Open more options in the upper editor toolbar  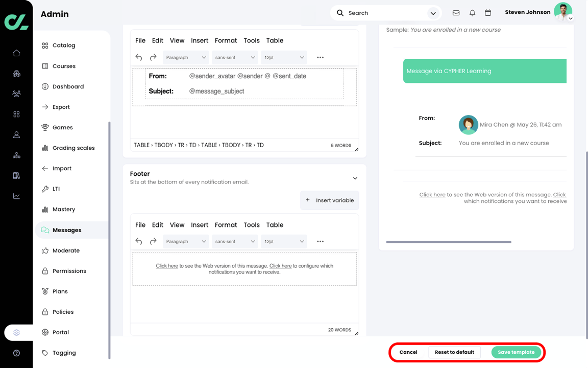(320, 57)
